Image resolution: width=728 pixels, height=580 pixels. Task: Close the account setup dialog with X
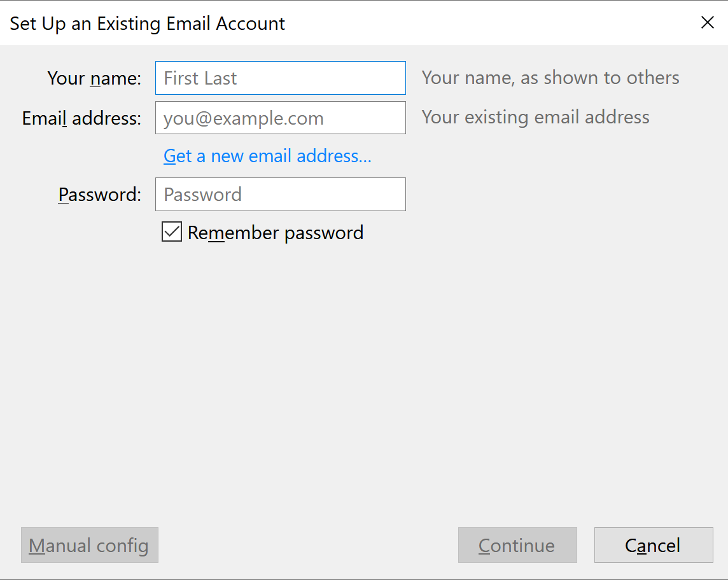[707, 22]
